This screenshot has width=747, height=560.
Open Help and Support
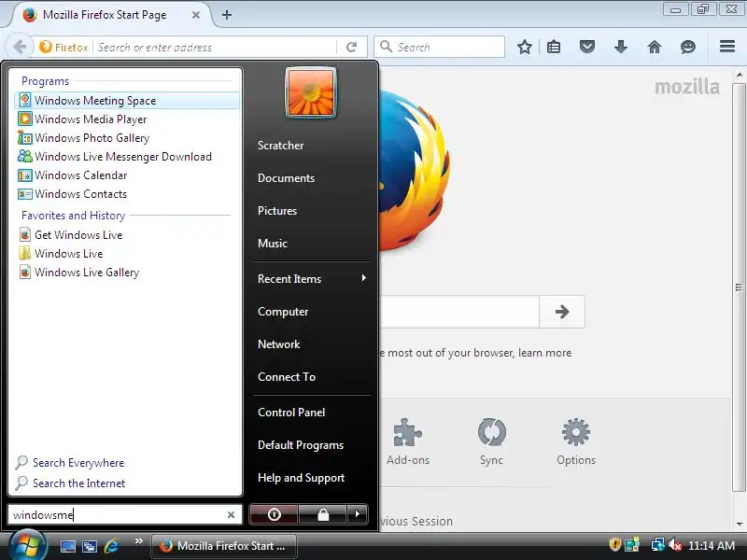click(x=301, y=478)
